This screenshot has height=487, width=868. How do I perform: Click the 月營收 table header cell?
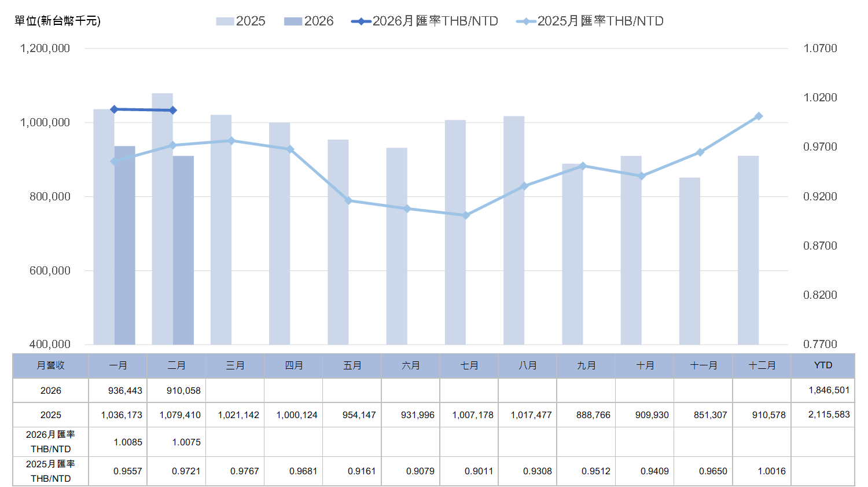click(50, 365)
